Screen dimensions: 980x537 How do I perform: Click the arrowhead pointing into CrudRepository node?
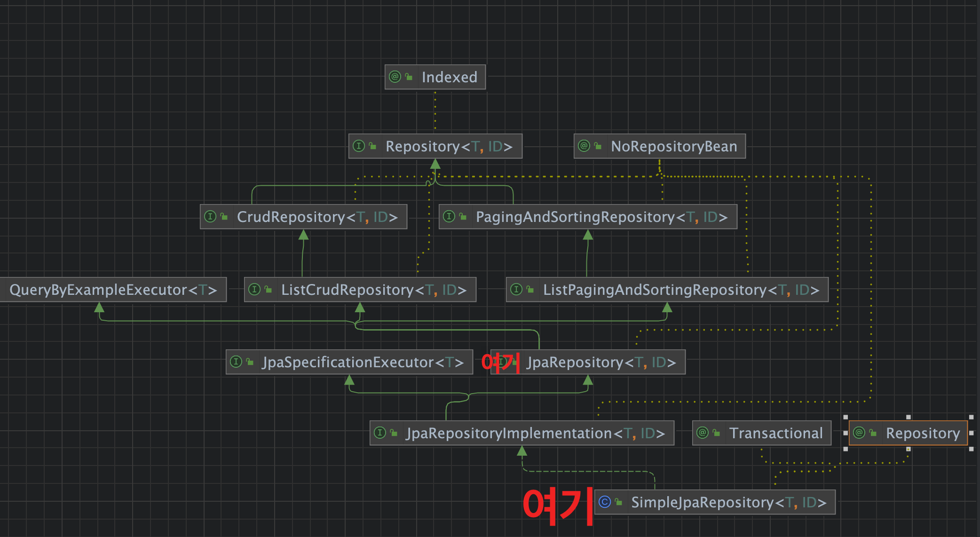tap(304, 235)
